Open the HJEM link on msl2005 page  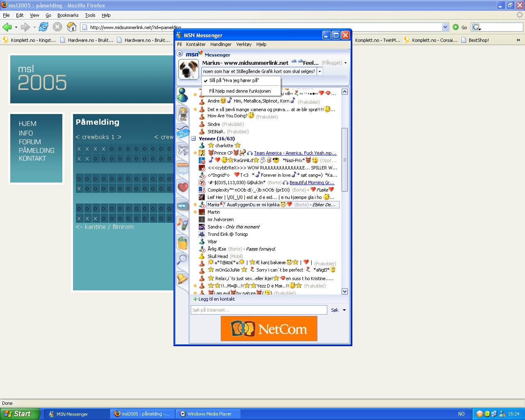click(x=27, y=123)
